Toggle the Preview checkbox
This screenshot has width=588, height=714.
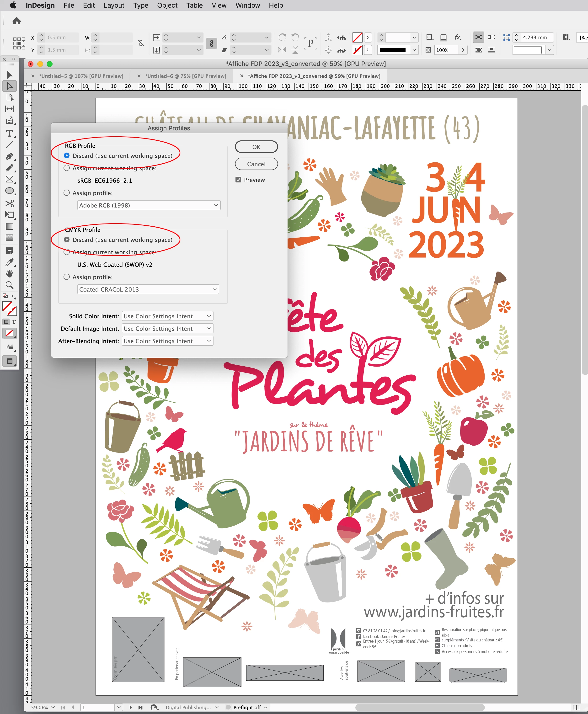(238, 180)
